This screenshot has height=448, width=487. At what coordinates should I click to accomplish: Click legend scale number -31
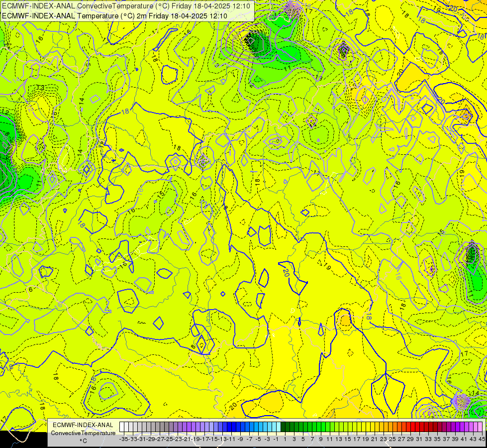142,439
